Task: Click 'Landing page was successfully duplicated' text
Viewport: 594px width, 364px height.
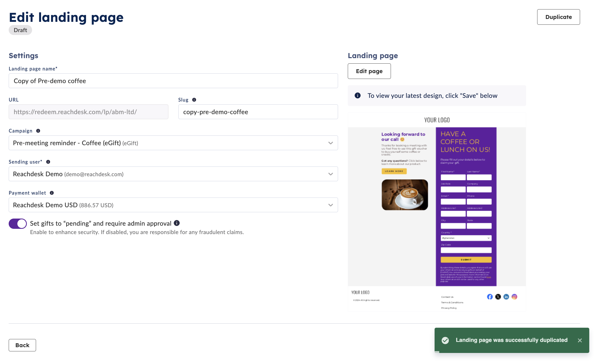Action: pyautogui.click(x=511, y=340)
